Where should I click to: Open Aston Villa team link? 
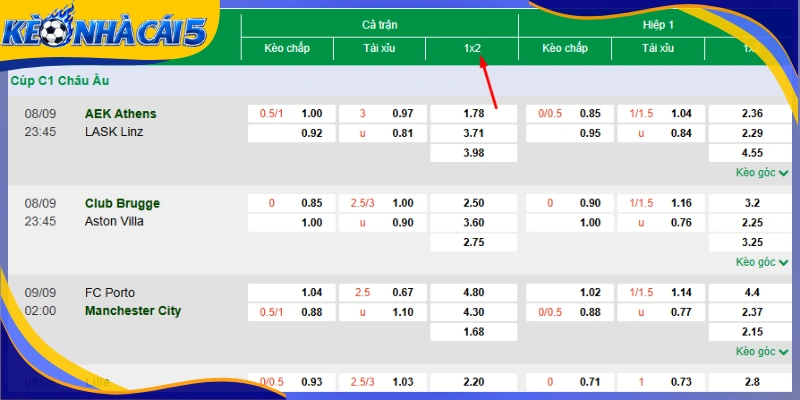pos(114,221)
